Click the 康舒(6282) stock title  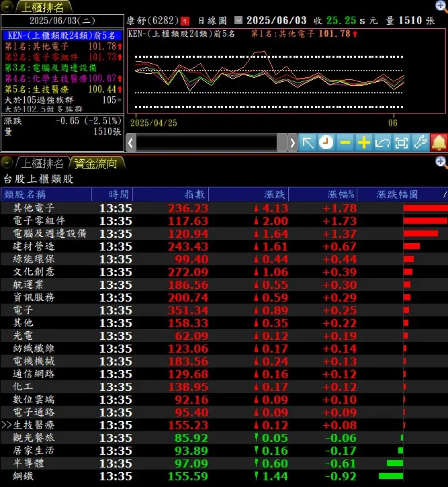[x=152, y=21]
